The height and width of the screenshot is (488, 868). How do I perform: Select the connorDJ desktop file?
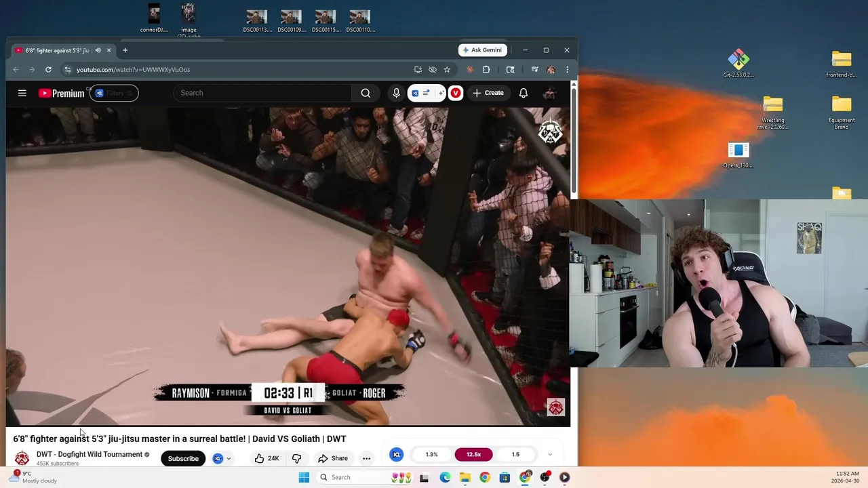point(154,18)
